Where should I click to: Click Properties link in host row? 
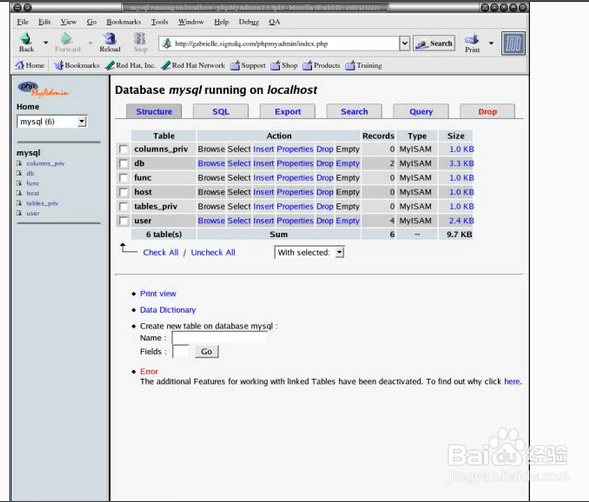295,192
